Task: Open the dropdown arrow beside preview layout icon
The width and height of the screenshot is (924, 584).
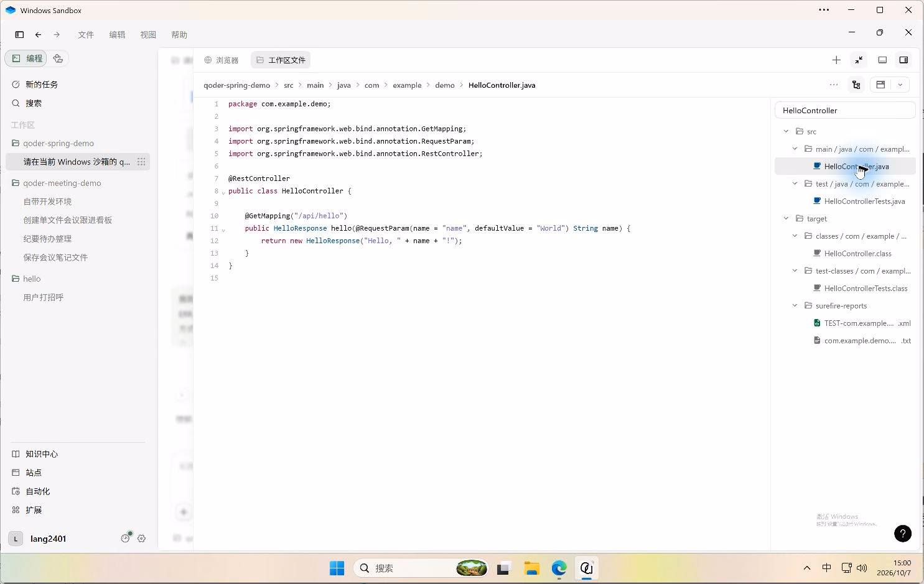Action: (x=900, y=85)
